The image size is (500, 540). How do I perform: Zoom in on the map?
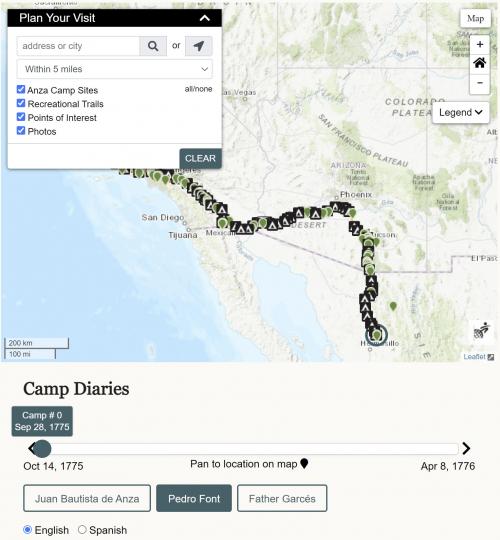coord(480,44)
